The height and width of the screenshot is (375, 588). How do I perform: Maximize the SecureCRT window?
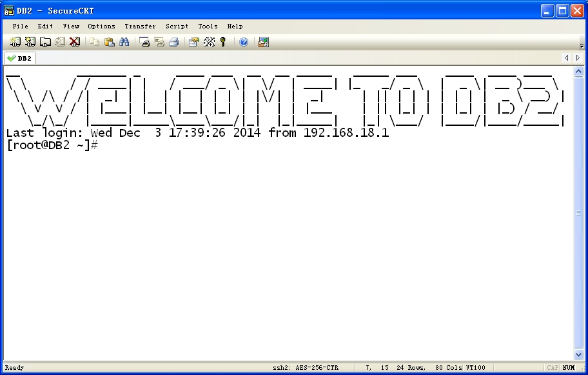pos(562,10)
